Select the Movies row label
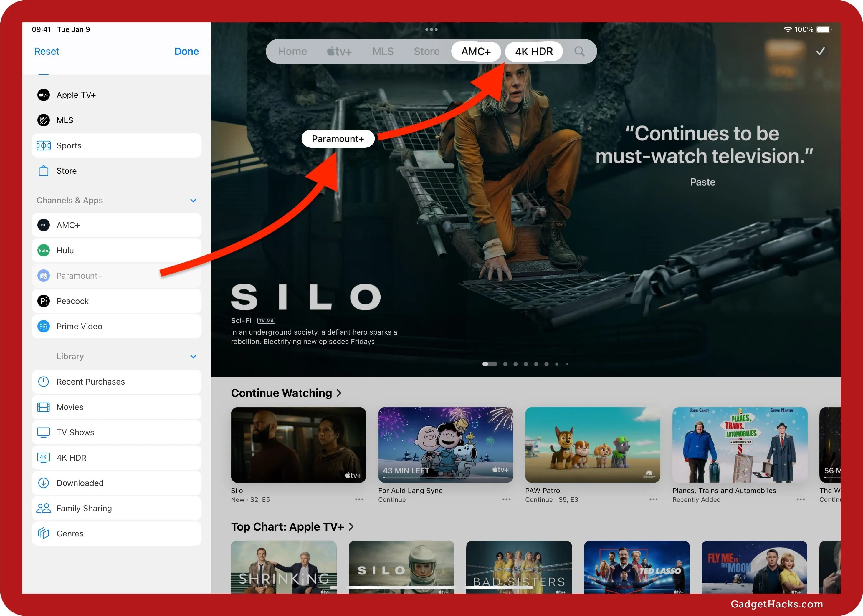 (70, 408)
